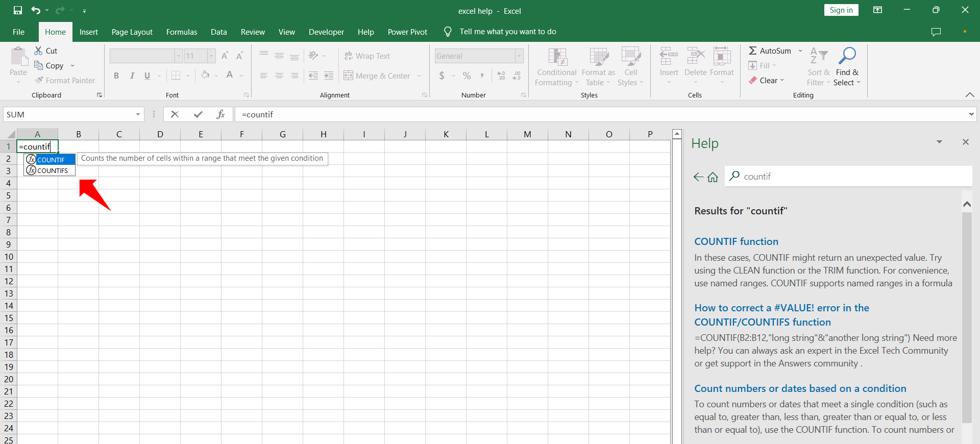Click the Borders icon
The height and width of the screenshot is (444, 980).
tap(176, 76)
